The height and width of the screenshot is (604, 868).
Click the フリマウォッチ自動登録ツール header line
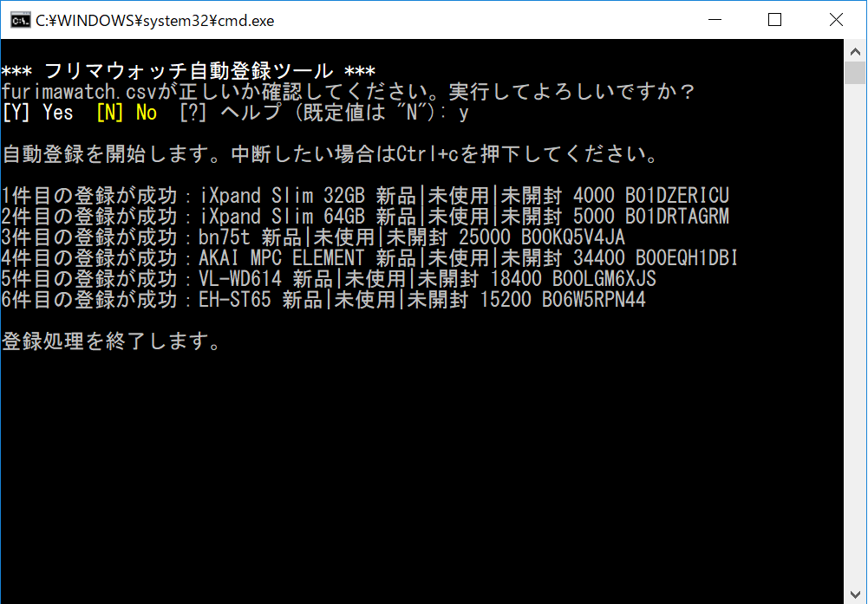(188, 71)
